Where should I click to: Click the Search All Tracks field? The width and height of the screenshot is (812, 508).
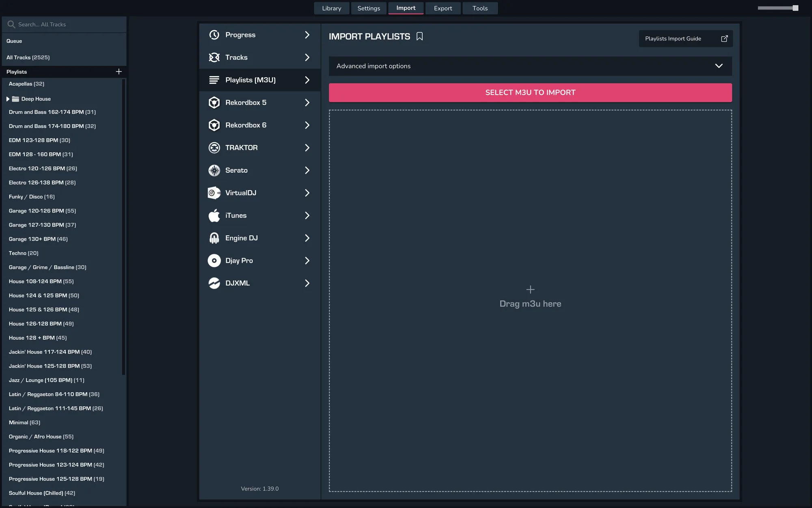click(x=65, y=24)
